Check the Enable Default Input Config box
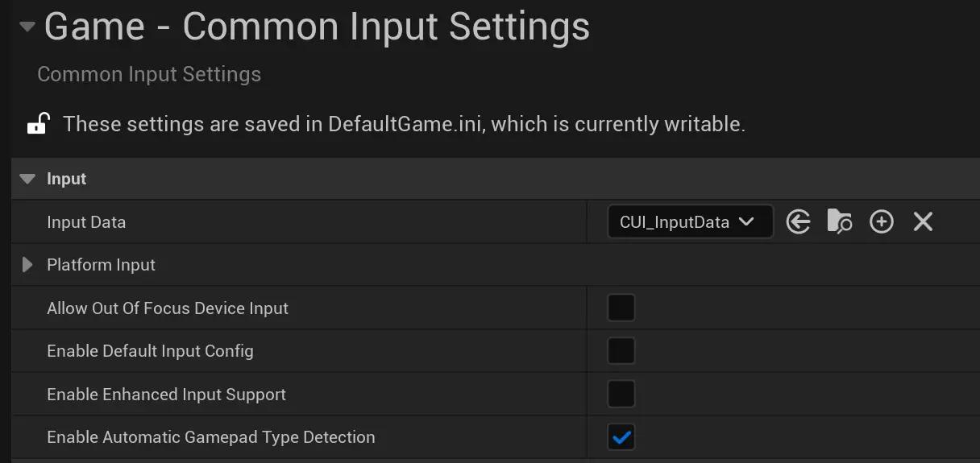The height and width of the screenshot is (463, 980). 621,351
